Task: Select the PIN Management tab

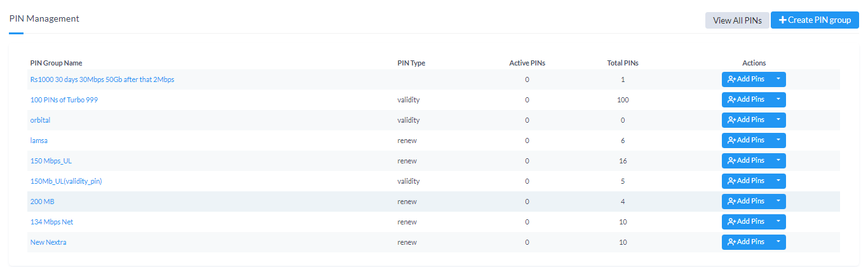Action: [x=44, y=19]
